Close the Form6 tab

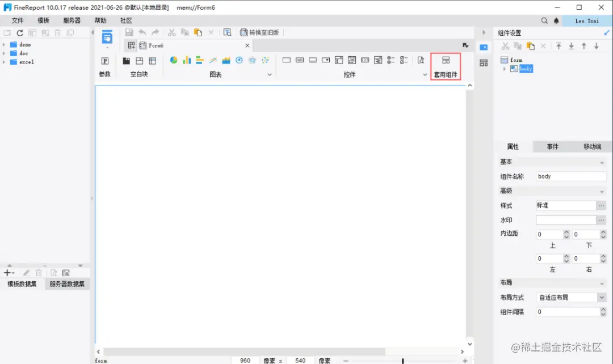[247, 45]
